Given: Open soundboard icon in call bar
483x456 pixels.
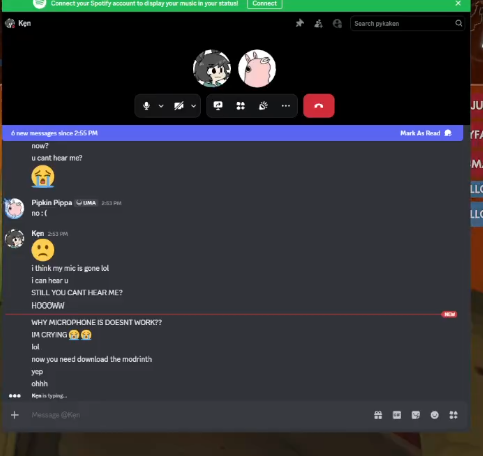Looking at the screenshot, I should coord(263,106).
